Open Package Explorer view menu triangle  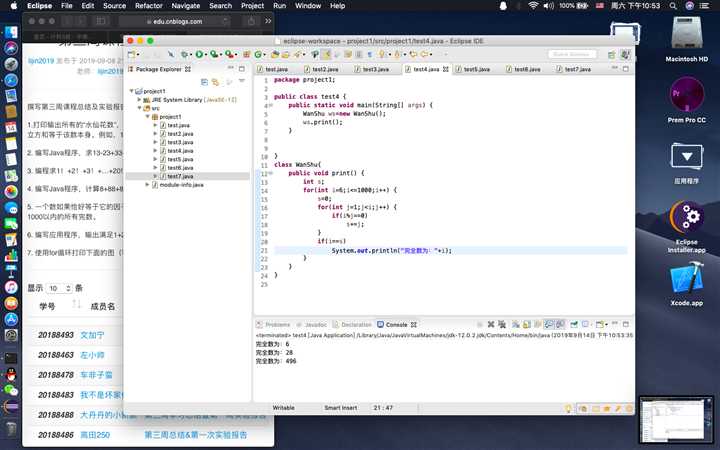pyautogui.click(x=242, y=81)
